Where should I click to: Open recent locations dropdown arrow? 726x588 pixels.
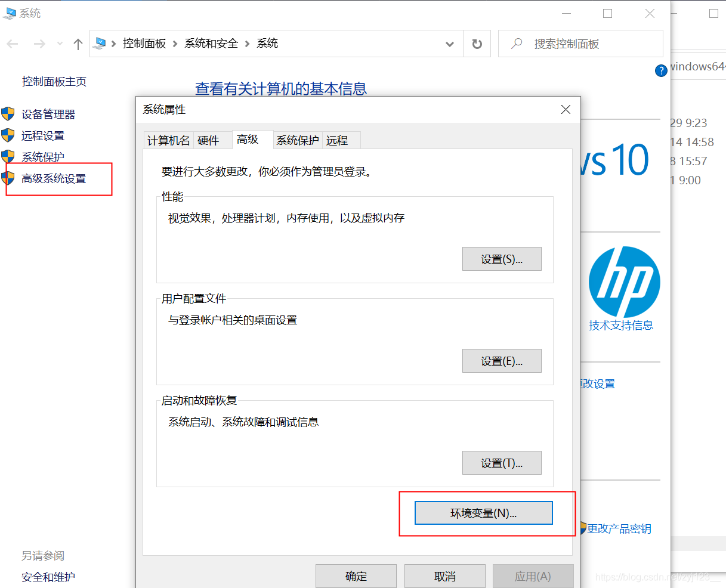pyautogui.click(x=60, y=44)
